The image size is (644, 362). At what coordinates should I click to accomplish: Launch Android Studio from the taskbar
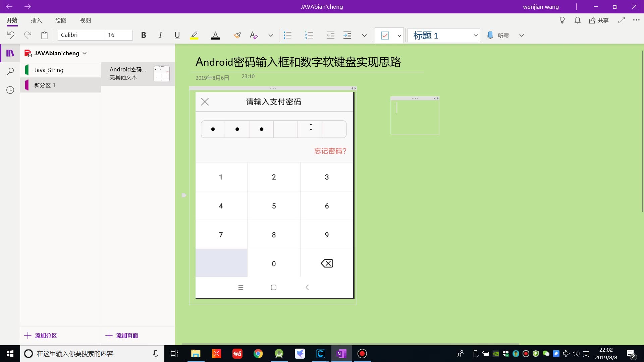click(x=279, y=354)
